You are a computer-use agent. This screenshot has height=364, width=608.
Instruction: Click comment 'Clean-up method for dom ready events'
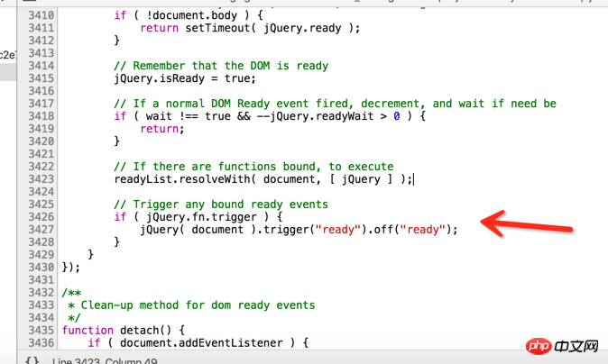(191, 305)
